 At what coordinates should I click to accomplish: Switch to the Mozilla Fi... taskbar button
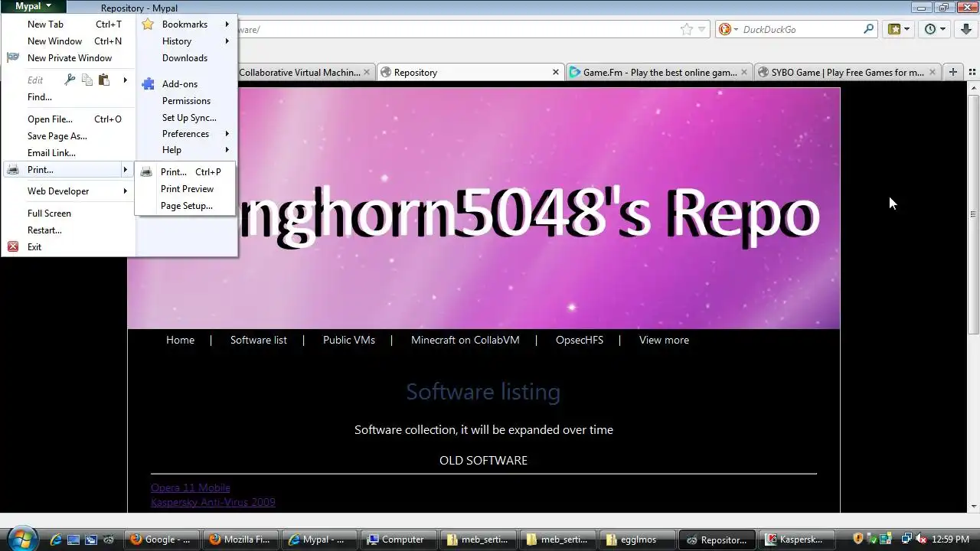(x=240, y=540)
